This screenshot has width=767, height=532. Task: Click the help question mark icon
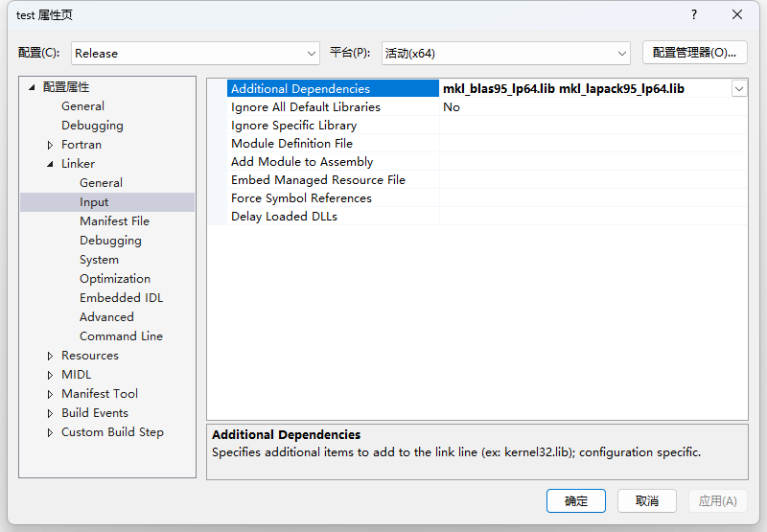693,14
